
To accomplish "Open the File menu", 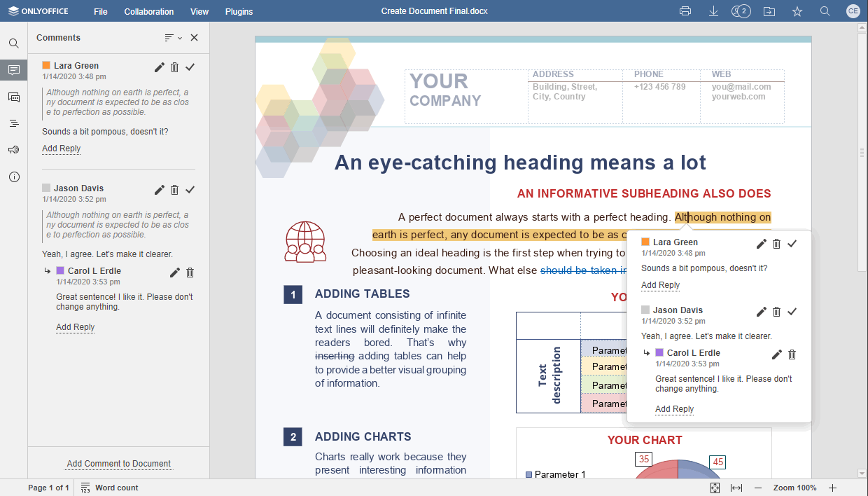I will pyautogui.click(x=101, y=12).
